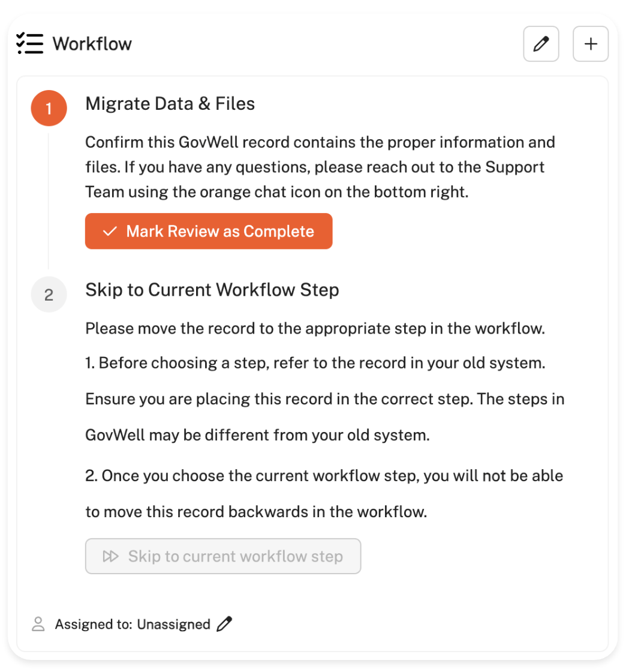Click the Assigned to: Unassigned label
The width and height of the screenshot is (626, 672).
(133, 624)
